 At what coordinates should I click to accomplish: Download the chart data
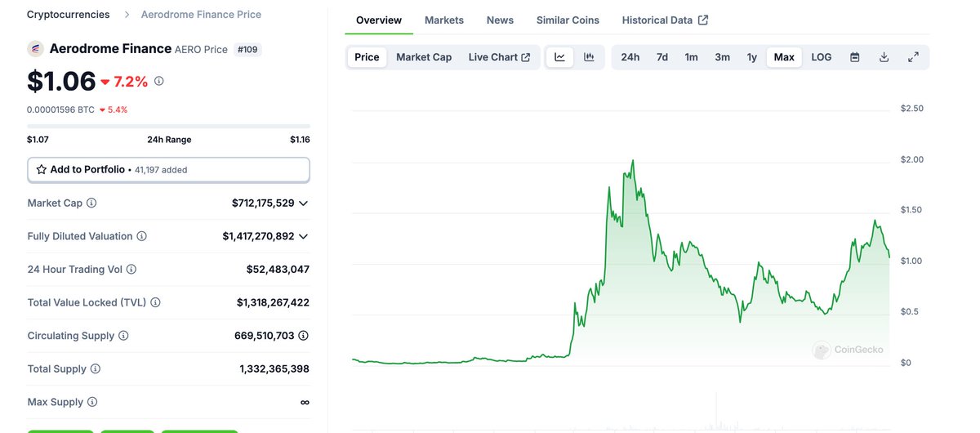click(x=884, y=57)
